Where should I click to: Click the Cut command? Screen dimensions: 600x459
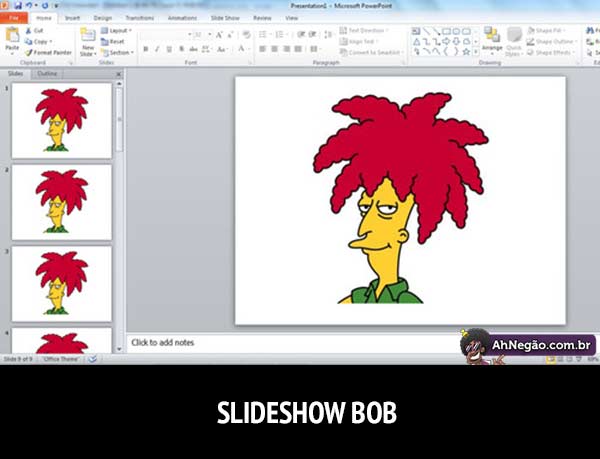[x=39, y=31]
